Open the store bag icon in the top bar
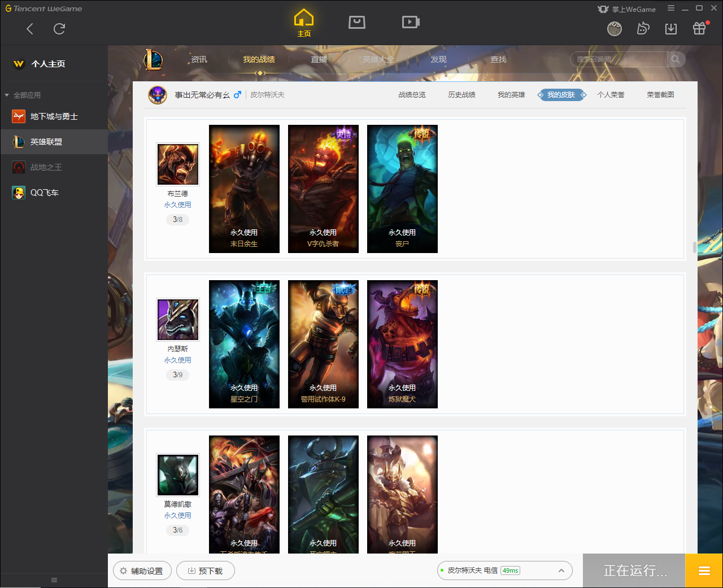 (357, 22)
